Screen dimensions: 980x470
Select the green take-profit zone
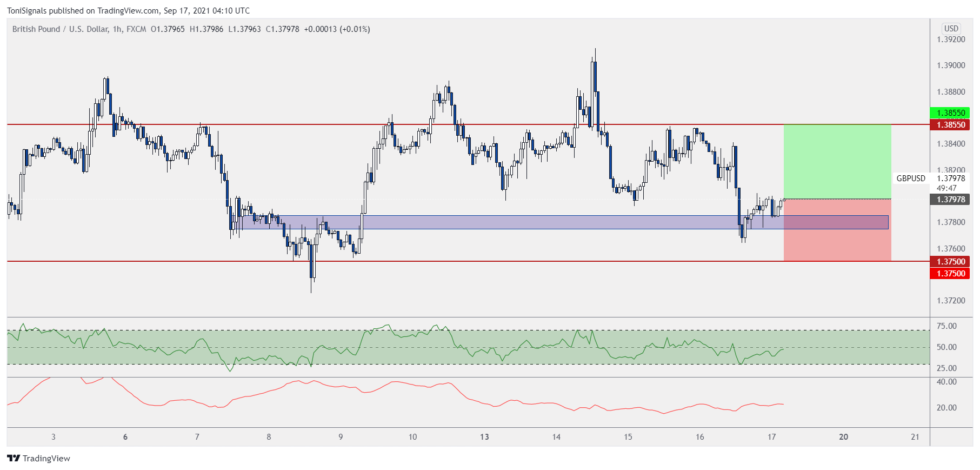coord(837,161)
